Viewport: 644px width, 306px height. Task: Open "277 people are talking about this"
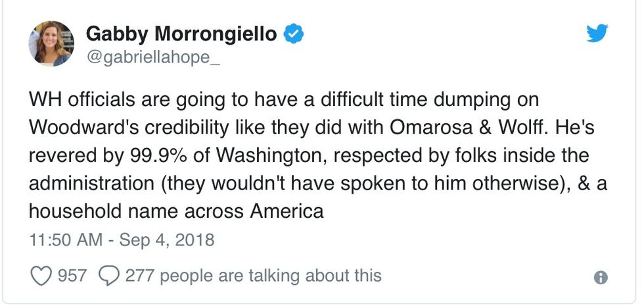click(253, 274)
